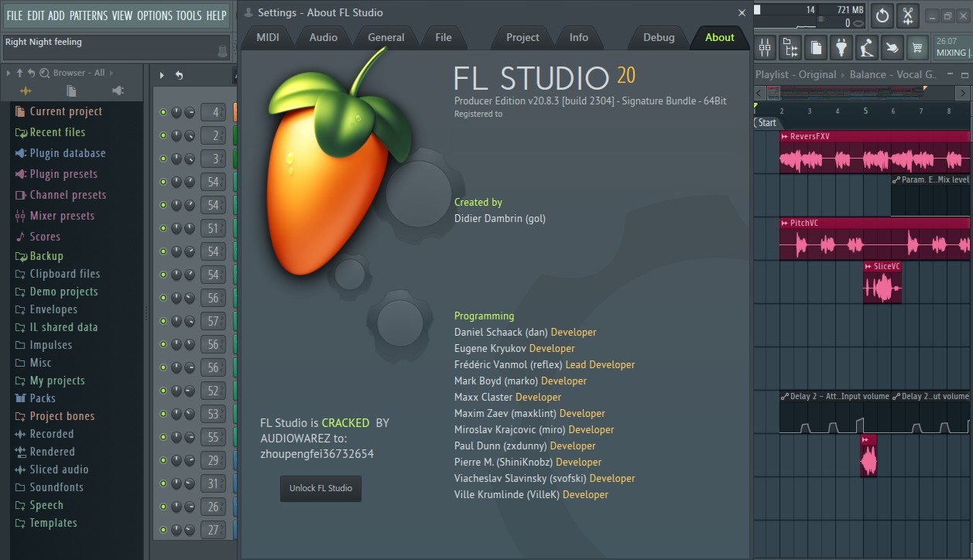This screenshot has width=973, height=560.
Task: Open the Mixer panel icon
Action: (x=764, y=47)
